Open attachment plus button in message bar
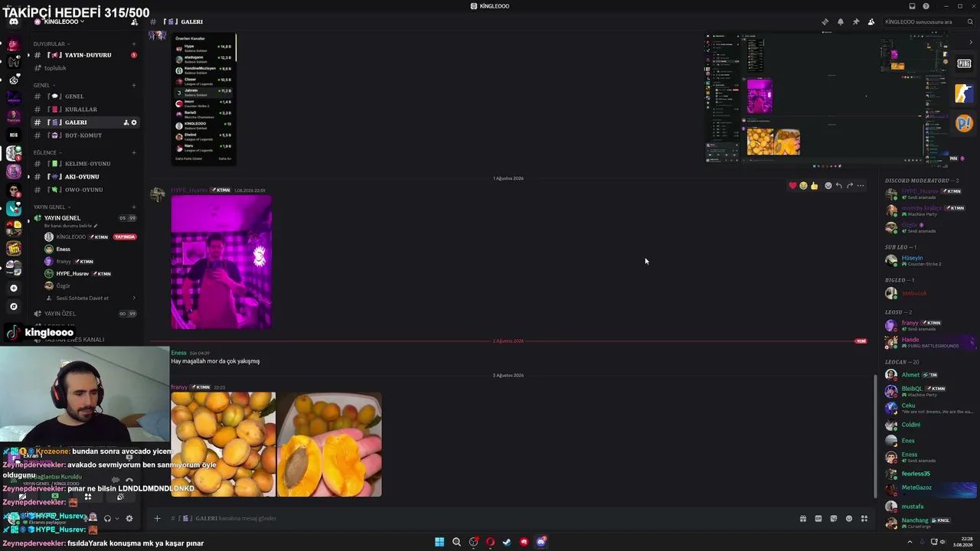The image size is (980, 551). [x=157, y=518]
